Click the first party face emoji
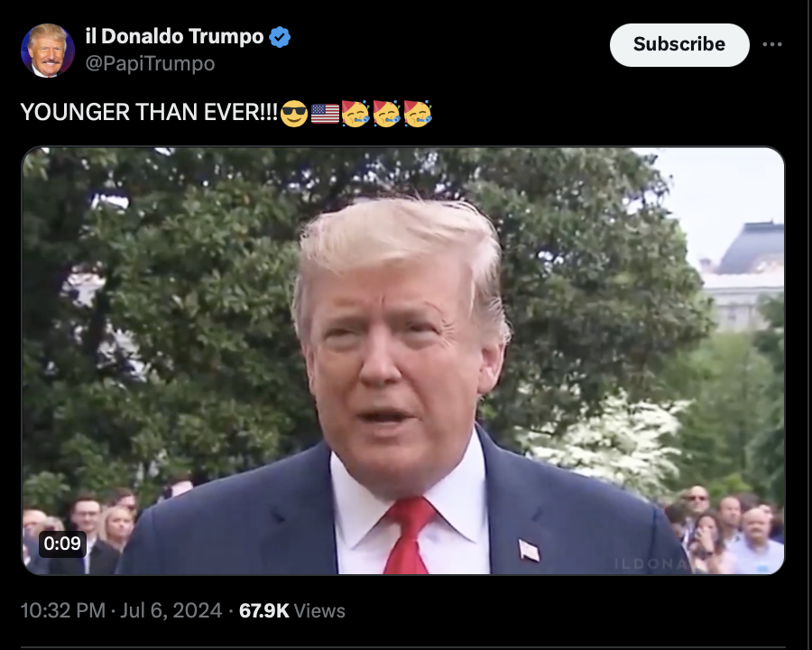Image resolution: width=812 pixels, height=650 pixels. point(355,113)
